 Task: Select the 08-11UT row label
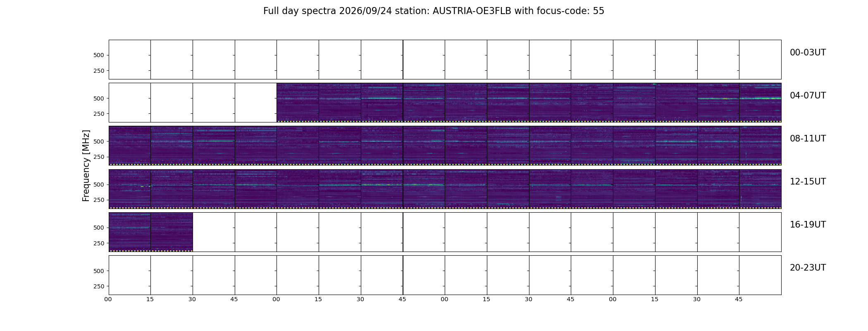point(808,139)
